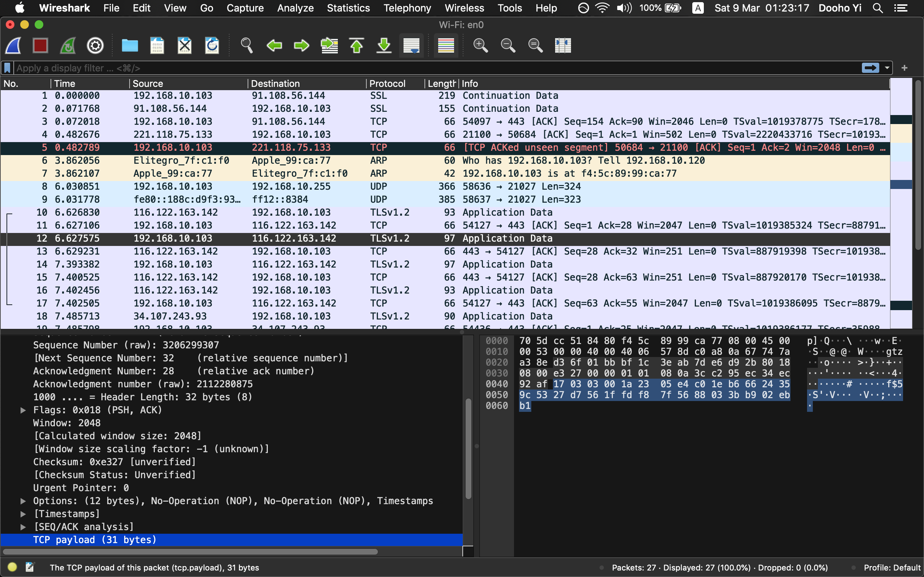Open the Statistics menu
The image size is (924, 577).
[348, 8]
